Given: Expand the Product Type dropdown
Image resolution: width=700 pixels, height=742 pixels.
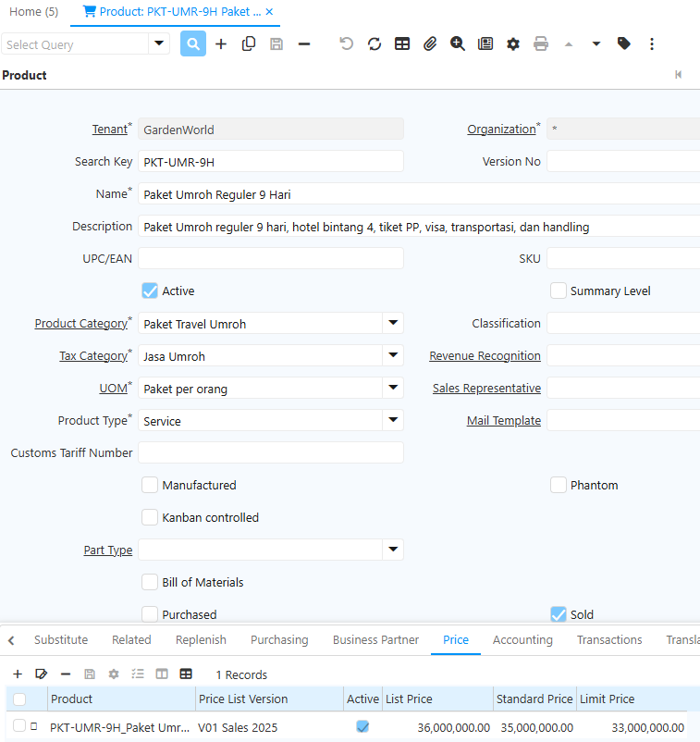Looking at the screenshot, I should (393, 421).
